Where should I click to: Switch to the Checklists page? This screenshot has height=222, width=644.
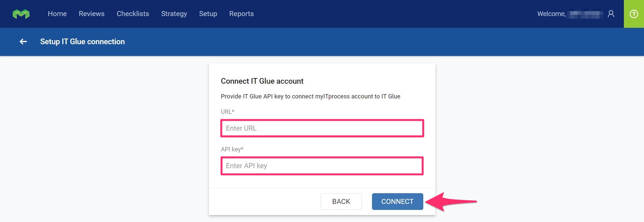[x=133, y=14]
